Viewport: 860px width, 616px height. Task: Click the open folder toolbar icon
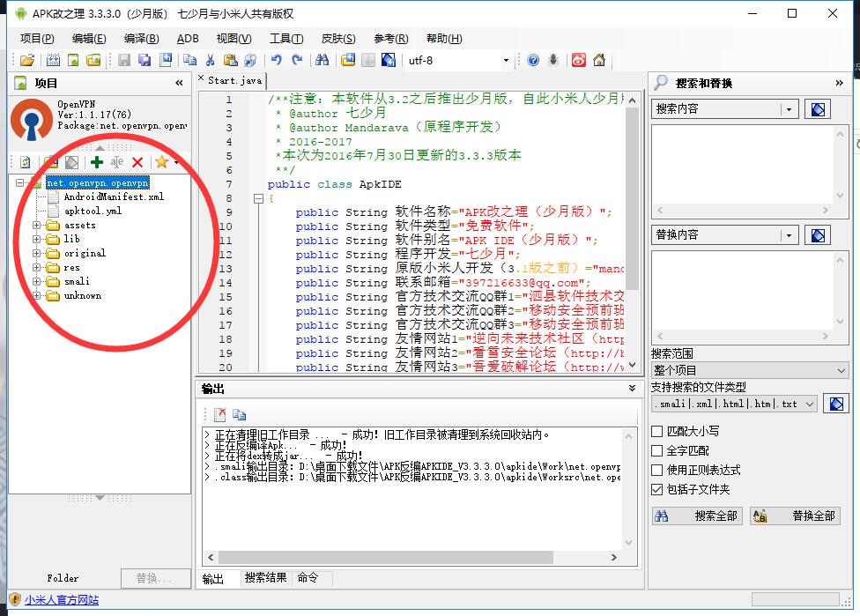(x=27, y=61)
